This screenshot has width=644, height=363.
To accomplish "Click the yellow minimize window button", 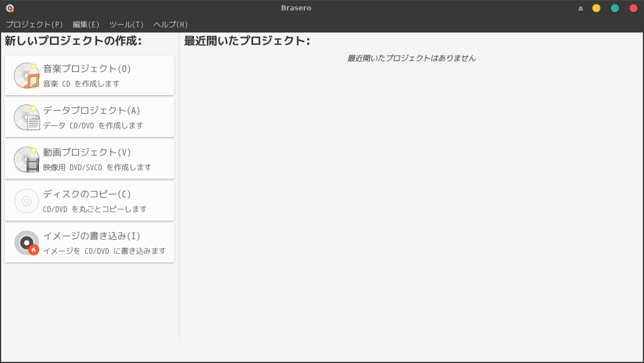I will [x=596, y=8].
